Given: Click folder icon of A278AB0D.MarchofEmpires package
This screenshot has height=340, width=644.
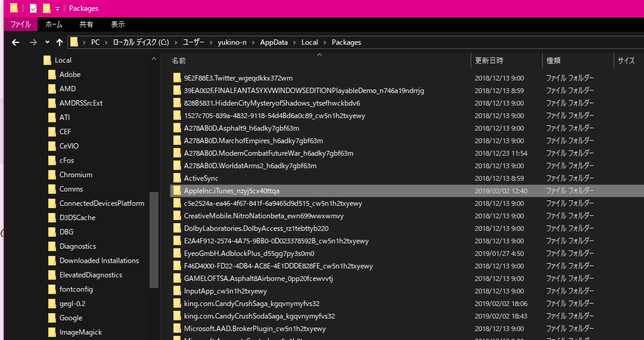Looking at the screenshot, I should tap(177, 141).
